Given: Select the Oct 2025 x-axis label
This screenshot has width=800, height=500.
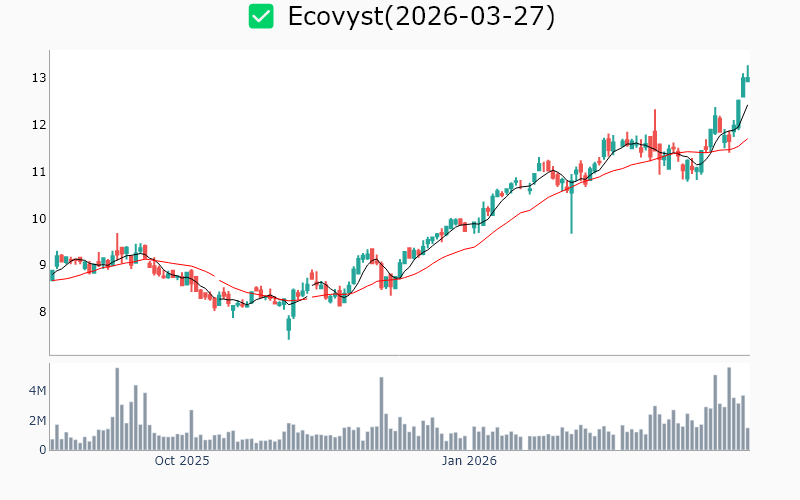Looking at the screenshot, I should (182, 461).
